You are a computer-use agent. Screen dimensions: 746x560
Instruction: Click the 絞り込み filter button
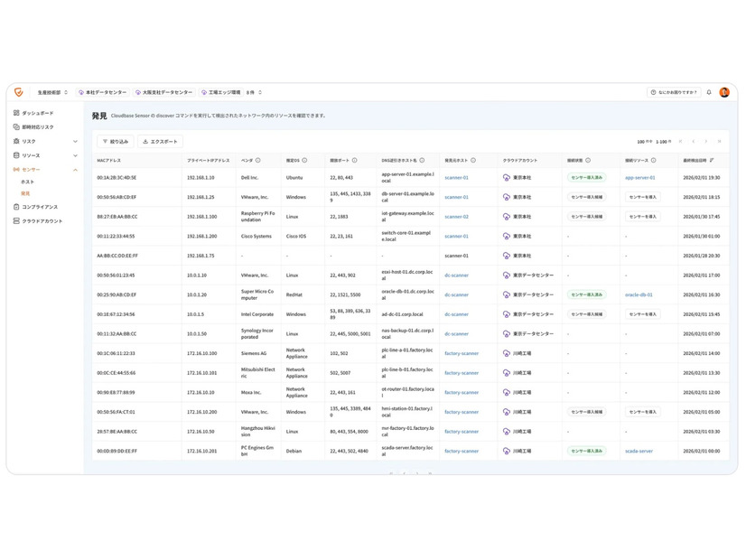(115, 142)
